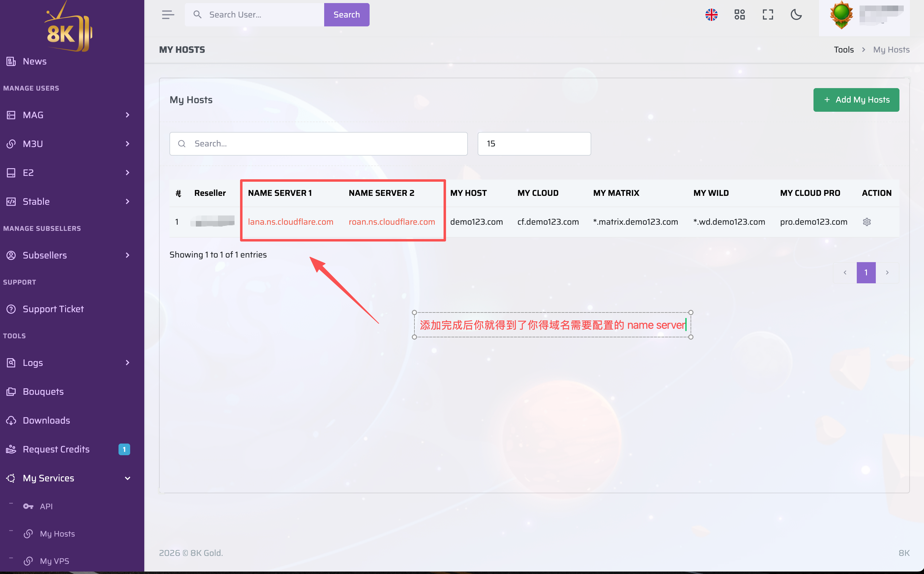This screenshot has height=574, width=924.
Task: Toggle fullscreen mode icon
Action: (x=768, y=15)
